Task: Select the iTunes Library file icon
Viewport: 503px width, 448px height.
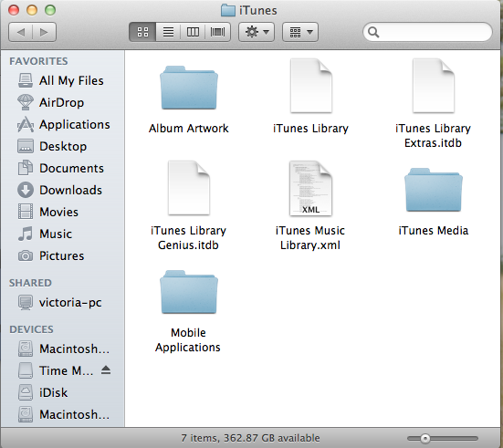Action: click(310, 86)
